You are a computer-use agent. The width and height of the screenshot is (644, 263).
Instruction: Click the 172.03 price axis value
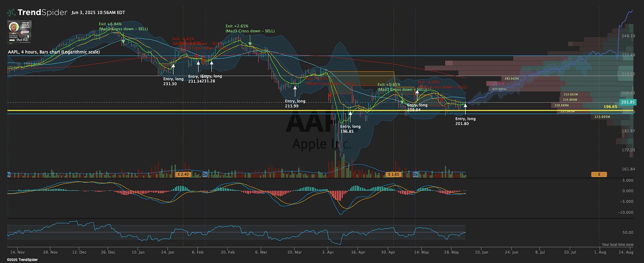coord(629,150)
